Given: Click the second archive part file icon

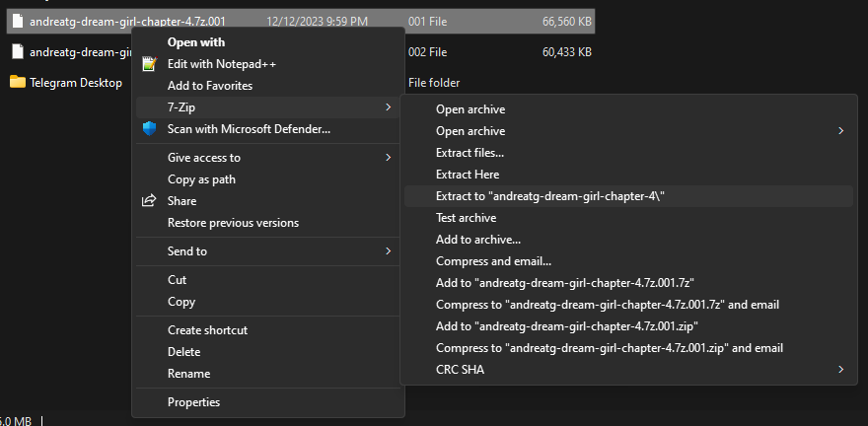Looking at the screenshot, I should pyautogui.click(x=17, y=51).
